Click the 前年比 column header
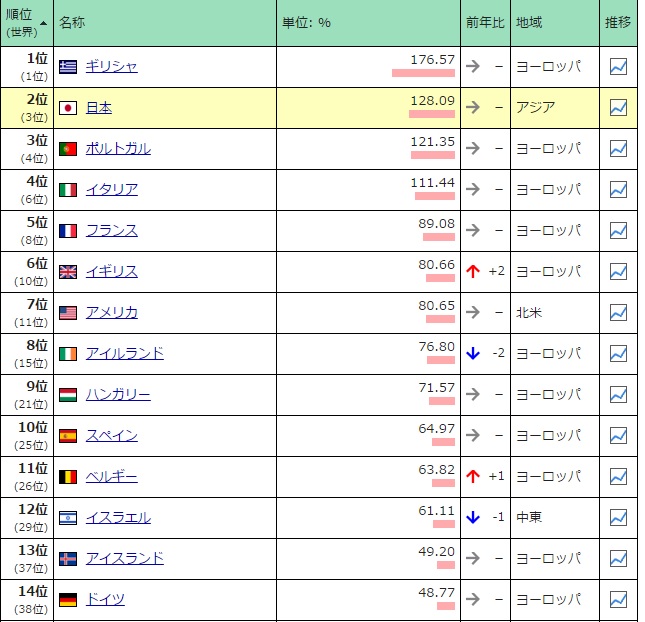Image resolution: width=645 pixels, height=622 pixels. click(485, 23)
